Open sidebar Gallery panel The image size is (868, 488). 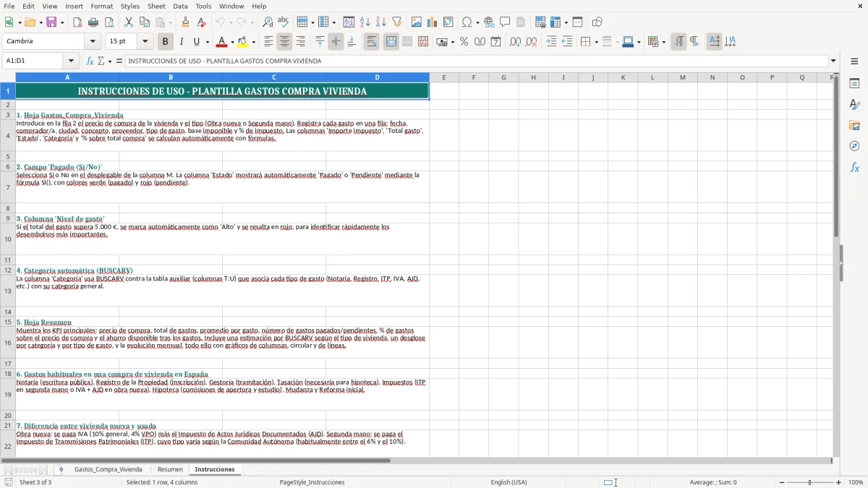854,126
